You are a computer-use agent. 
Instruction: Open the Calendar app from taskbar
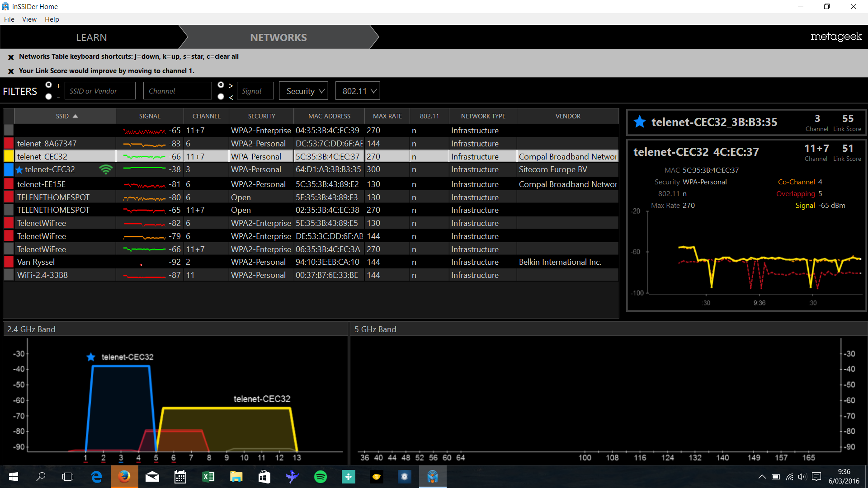180,477
